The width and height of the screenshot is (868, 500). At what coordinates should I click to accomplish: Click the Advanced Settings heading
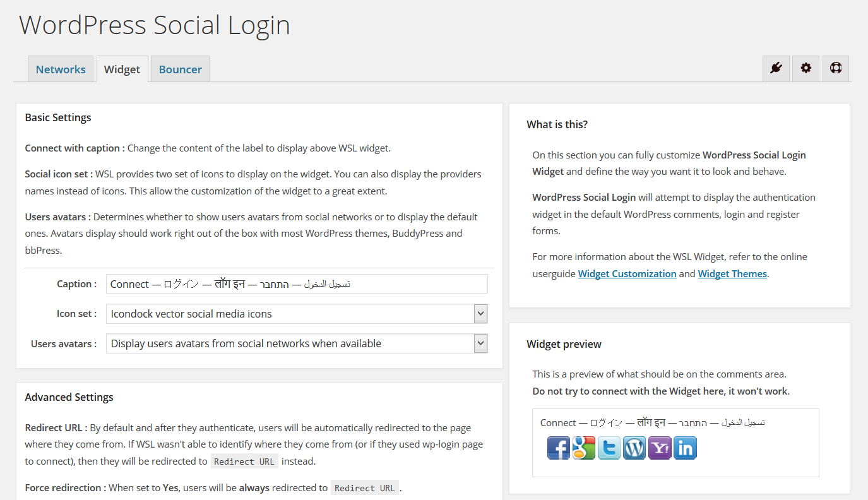[x=69, y=397]
